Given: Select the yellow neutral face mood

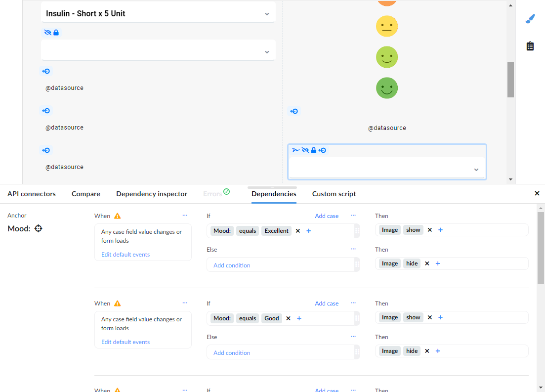Looking at the screenshot, I should click(387, 26).
